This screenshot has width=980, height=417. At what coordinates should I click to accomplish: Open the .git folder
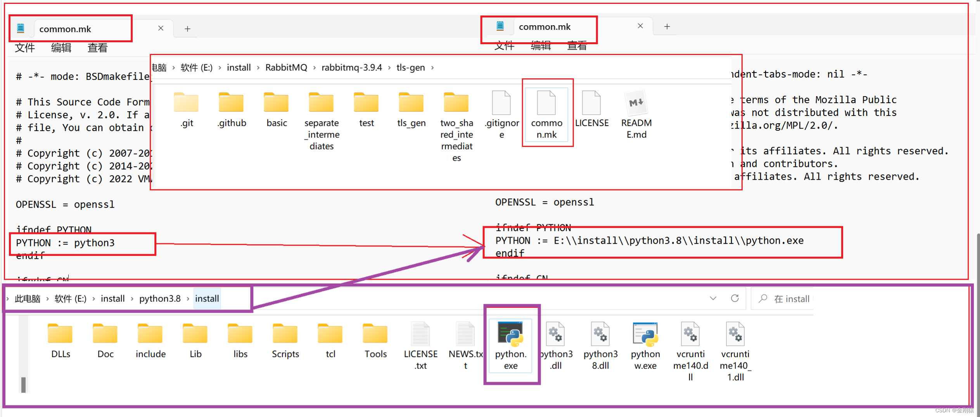(x=187, y=109)
